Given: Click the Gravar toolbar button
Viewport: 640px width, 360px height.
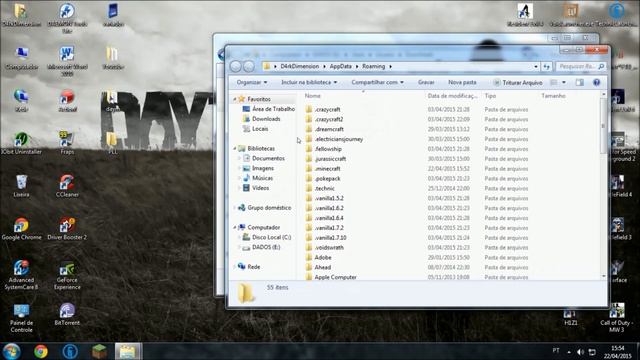Looking at the screenshot, I should (426, 82).
